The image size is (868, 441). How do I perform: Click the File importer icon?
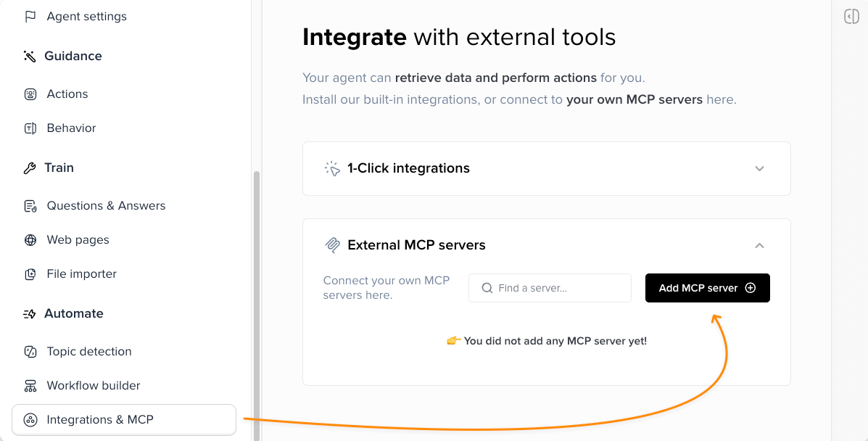point(30,274)
